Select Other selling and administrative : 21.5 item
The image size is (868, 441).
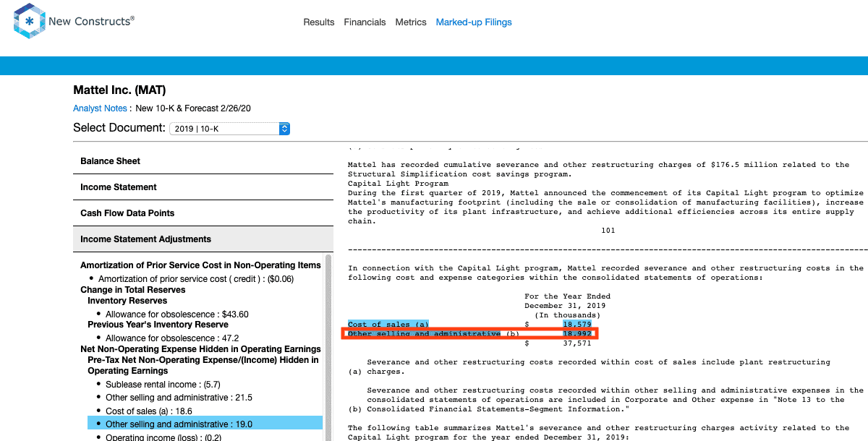click(x=179, y=398)
